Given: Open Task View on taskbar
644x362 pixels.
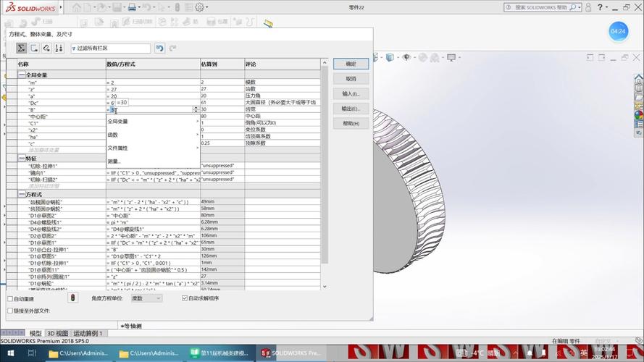Looking at the screenshot, I should [32, 353].
